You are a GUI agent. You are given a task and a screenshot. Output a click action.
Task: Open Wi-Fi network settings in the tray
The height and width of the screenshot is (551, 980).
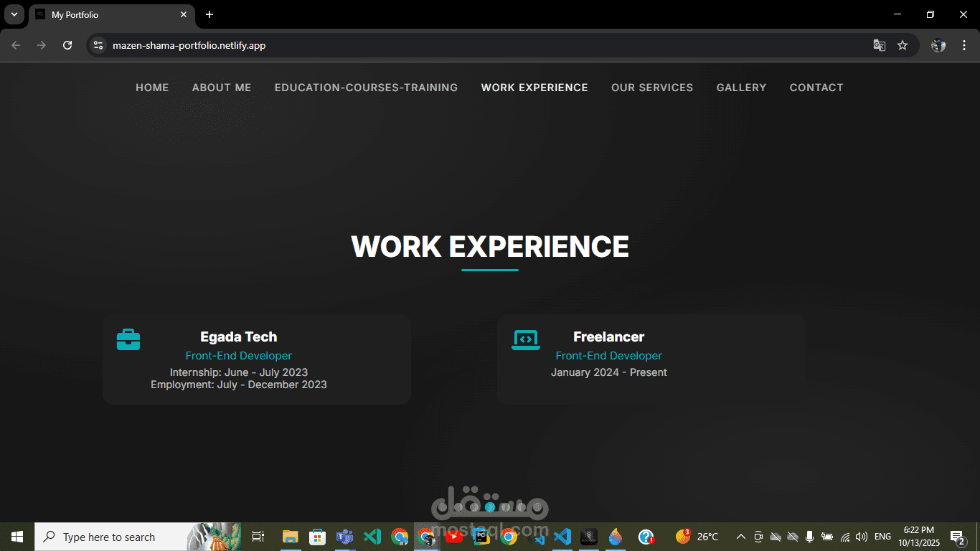845,537
